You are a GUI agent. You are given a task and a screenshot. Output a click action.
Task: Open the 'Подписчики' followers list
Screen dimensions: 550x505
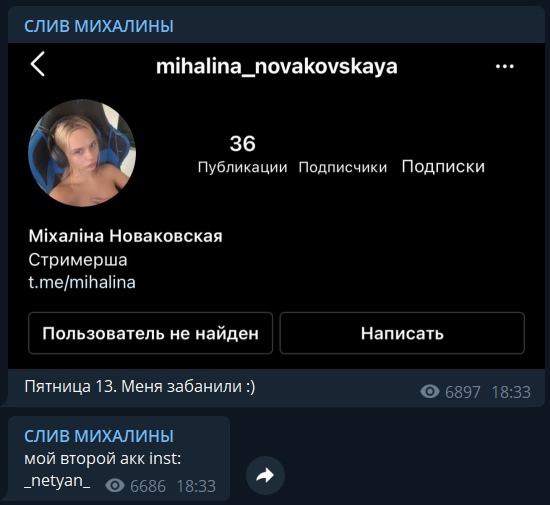coord(343,167)
